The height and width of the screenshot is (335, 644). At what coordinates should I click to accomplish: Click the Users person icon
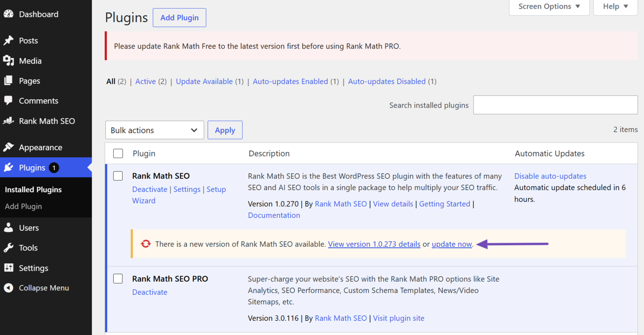pos(8,227)
